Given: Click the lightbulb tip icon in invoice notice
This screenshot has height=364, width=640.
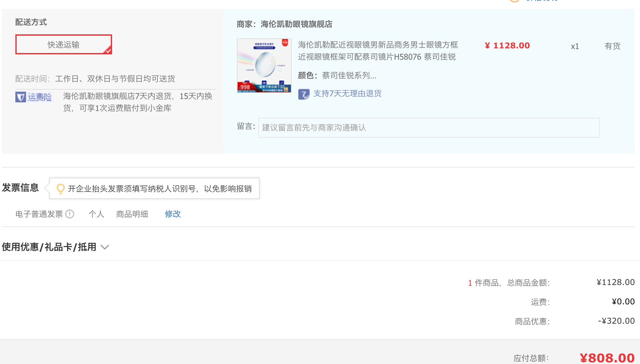Looking at the screenshot, I should pos(60,189).
